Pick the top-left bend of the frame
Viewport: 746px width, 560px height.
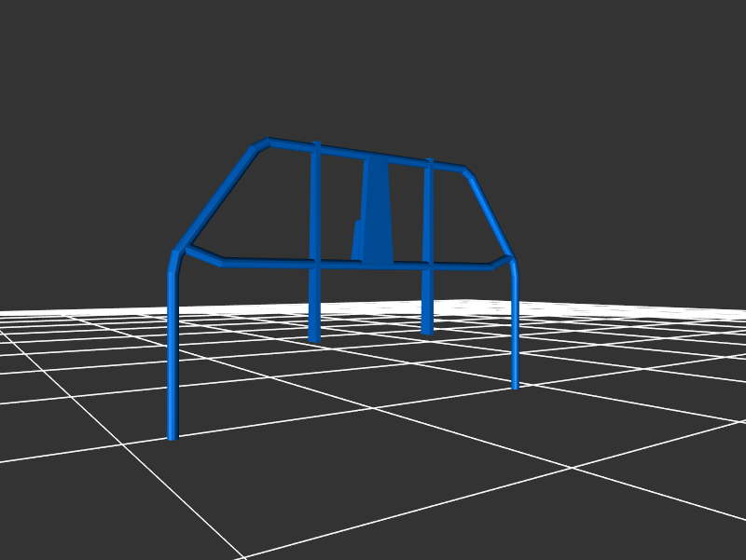click(259, 144)
